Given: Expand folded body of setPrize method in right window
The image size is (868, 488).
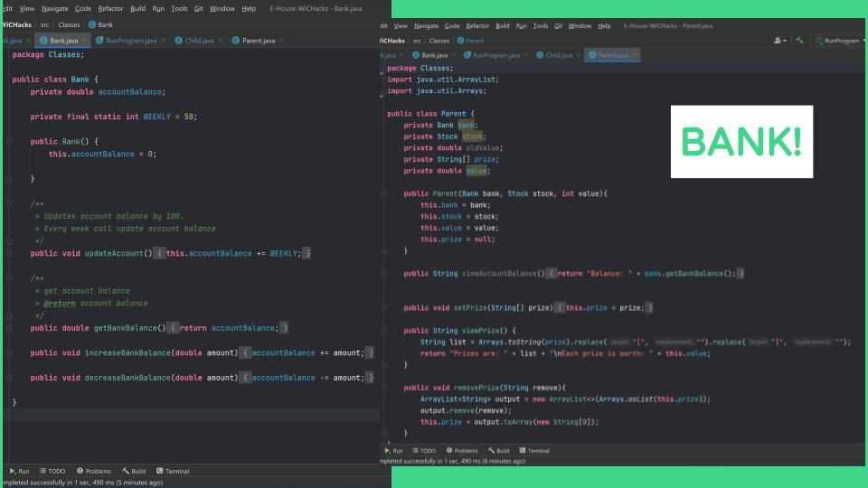Looking at the screenshot, I should (x=559, y=307).
